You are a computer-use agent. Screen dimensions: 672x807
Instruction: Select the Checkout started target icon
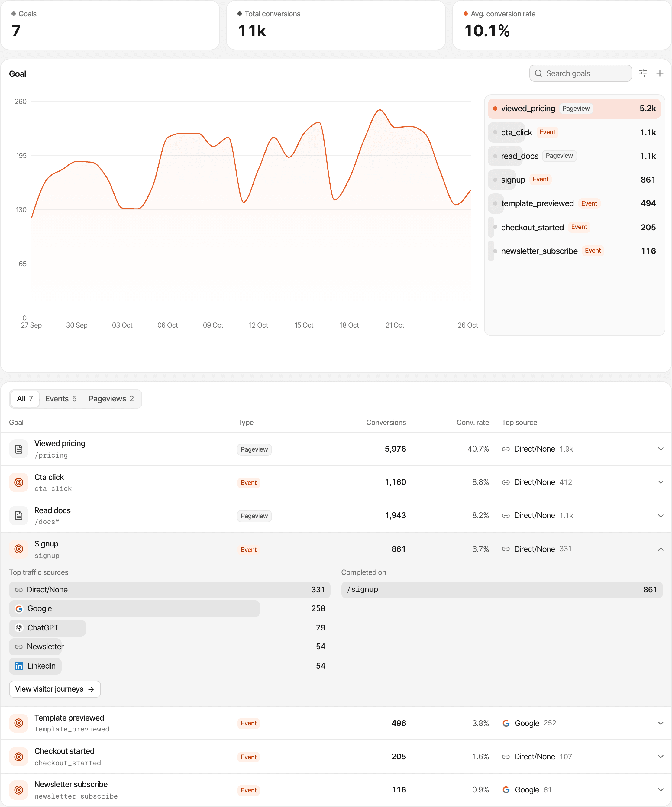(x=19, y=757)
